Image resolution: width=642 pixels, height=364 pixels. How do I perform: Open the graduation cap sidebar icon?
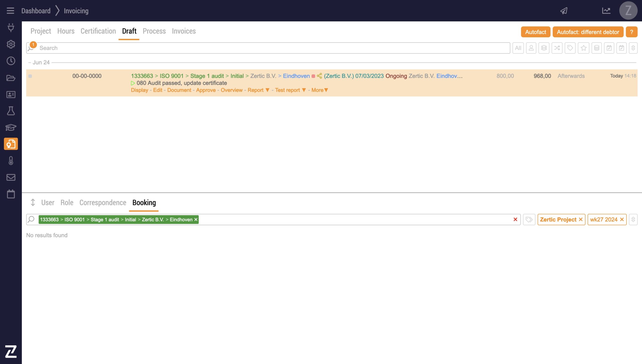(x=11, y=127)
